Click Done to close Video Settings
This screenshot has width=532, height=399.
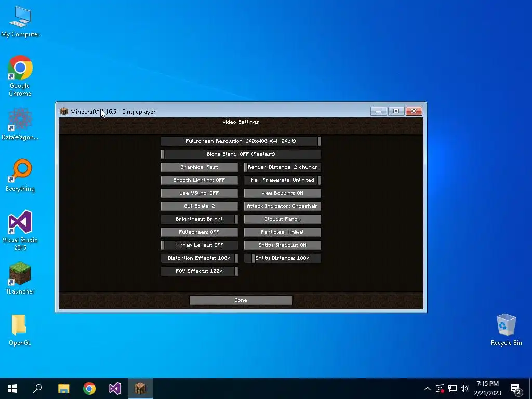(241, 300)
